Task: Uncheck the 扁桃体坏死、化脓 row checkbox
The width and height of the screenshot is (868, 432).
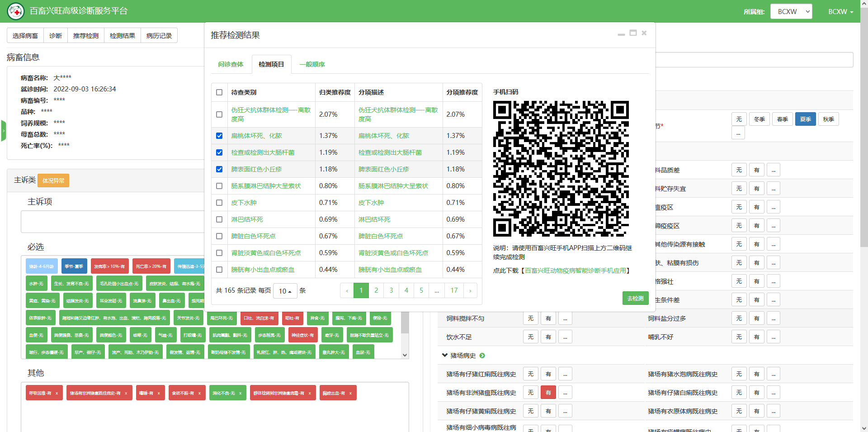Action: click(219, 136)
